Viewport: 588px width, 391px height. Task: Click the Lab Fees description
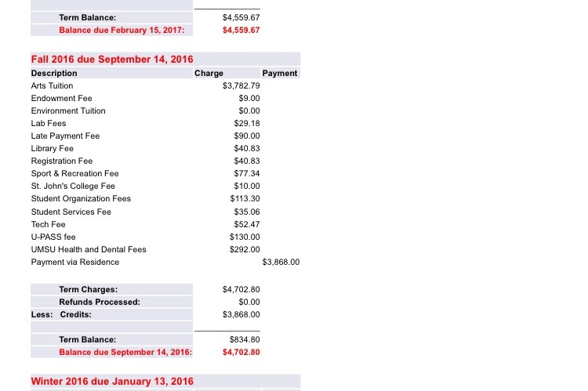click(x=49, y=123)
